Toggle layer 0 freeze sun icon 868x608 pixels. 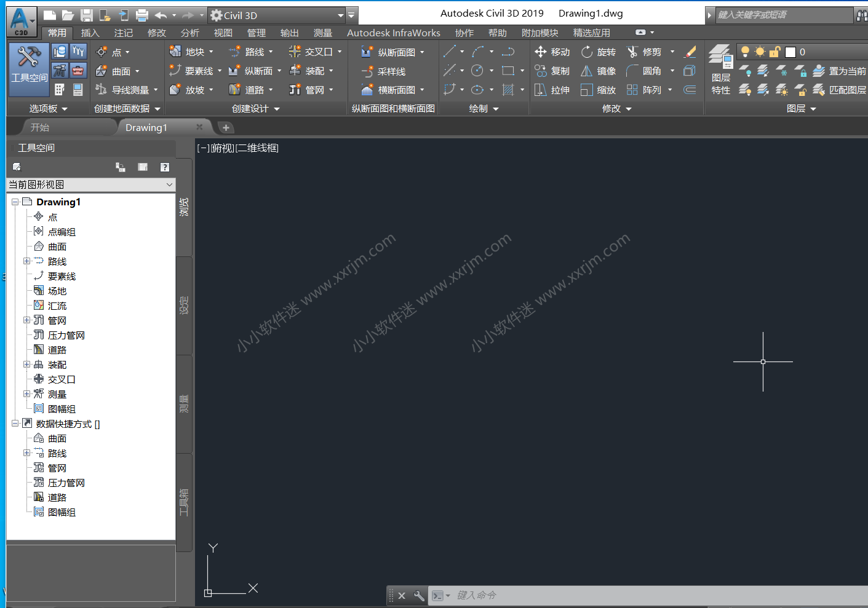(x=760, y=52)
